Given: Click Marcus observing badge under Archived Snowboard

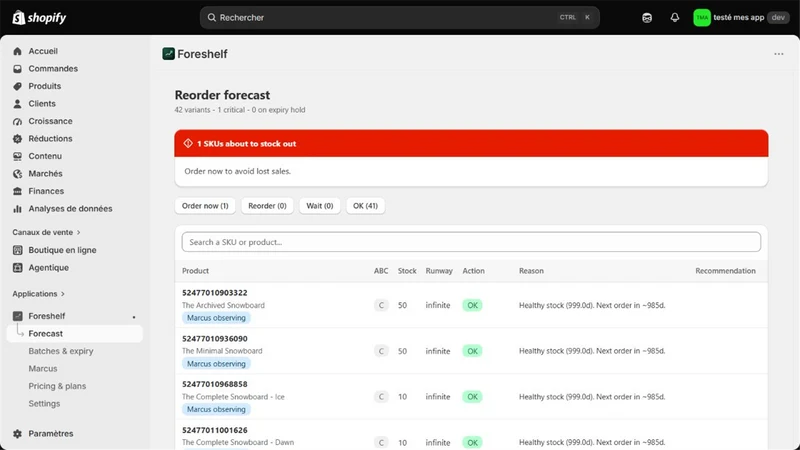Looking at the screenshot, I should click(x=216, y=318).
